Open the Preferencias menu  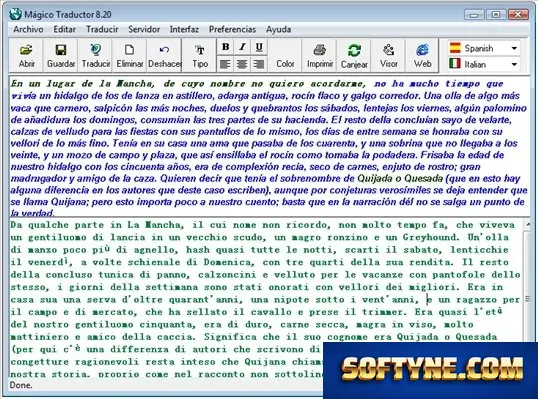coord(232,30)
